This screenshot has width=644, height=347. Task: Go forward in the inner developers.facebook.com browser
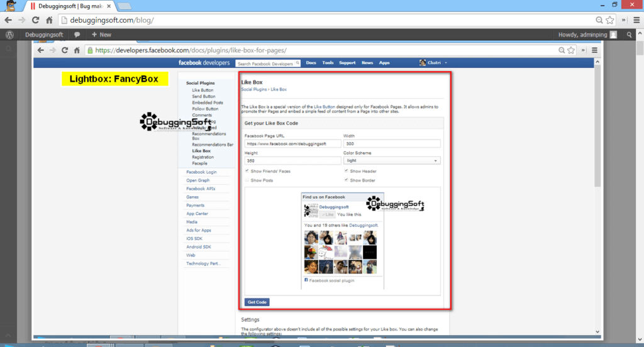click(x=53, y=50)
